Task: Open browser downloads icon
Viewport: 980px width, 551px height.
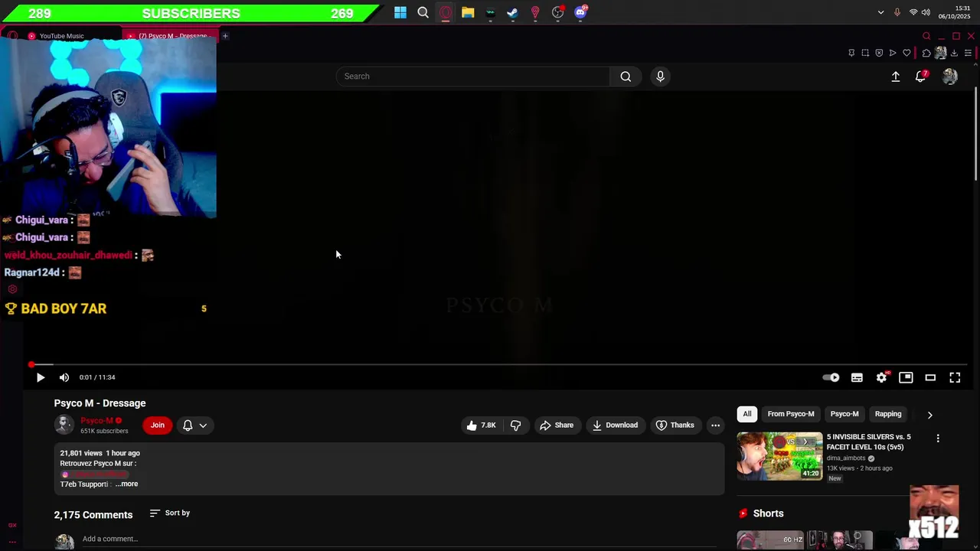Action: coord(954,53)
